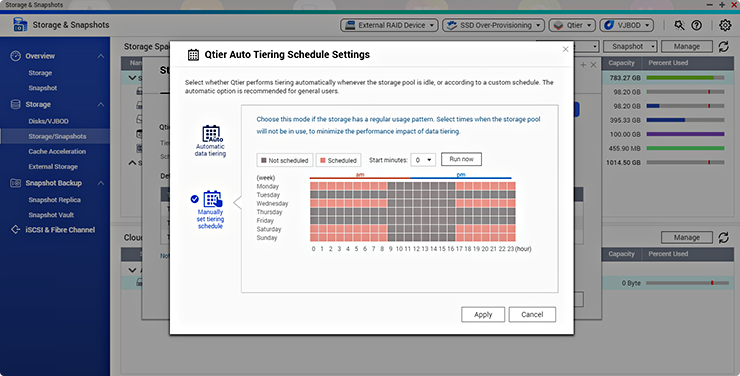The width and height of the screenshot is (740, 376).
Task: Select Manually set tiering schedule mode
Action: [x=210, y=209]
